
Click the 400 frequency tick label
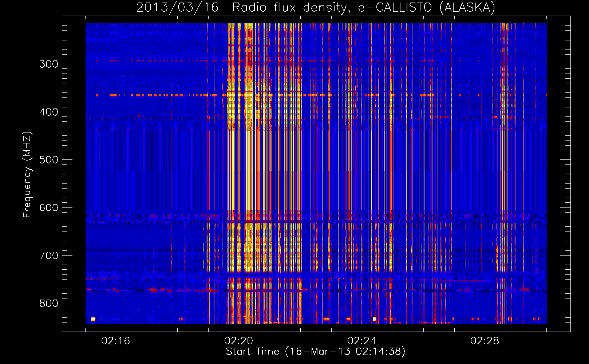[x=49, y=112]
